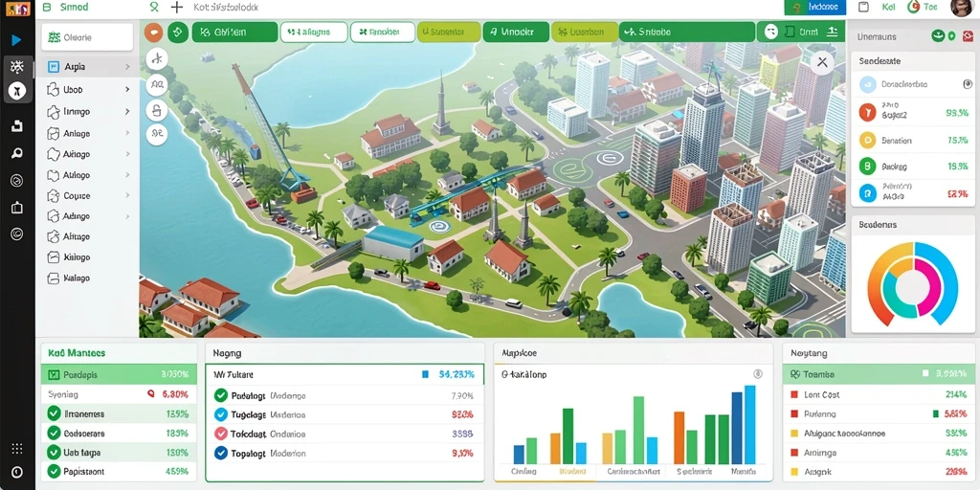Toggle the light-blue checkmark beside Tugclagt
Image resolution: width=980 pixels, height=490 pixels.
tap(221, 414)
